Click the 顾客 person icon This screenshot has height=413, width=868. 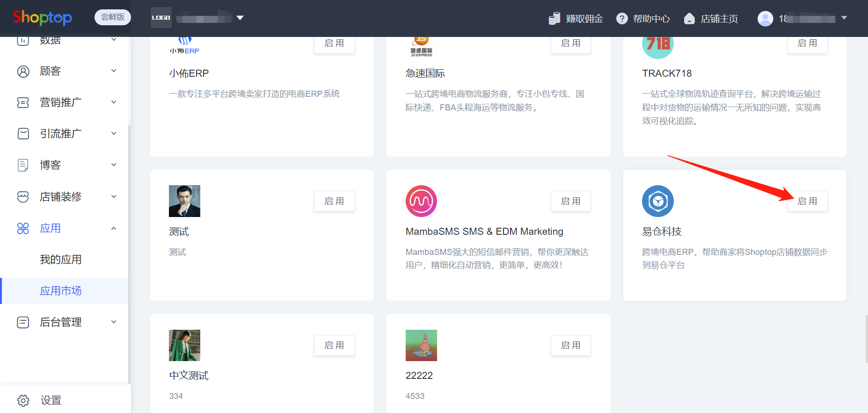click(x=23, y=71)
